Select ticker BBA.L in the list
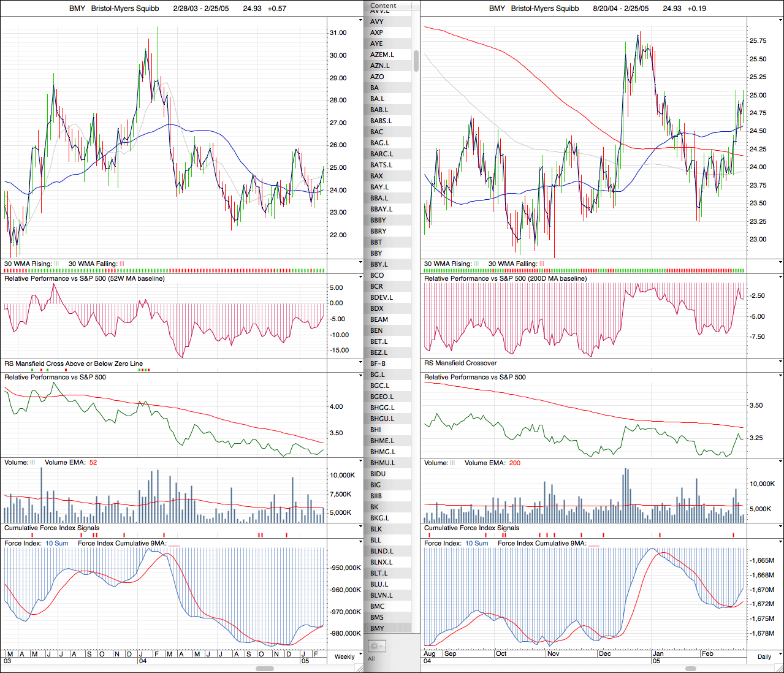 point(388,198)
